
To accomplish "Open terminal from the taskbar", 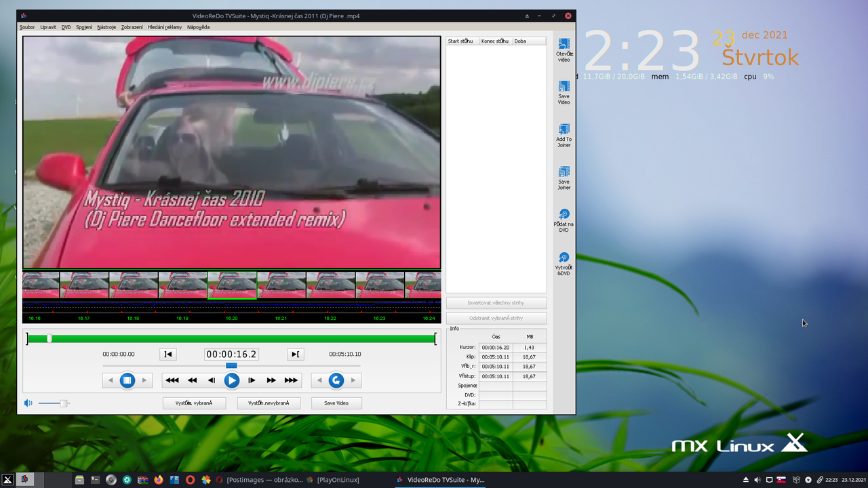I will pos(96,480).
